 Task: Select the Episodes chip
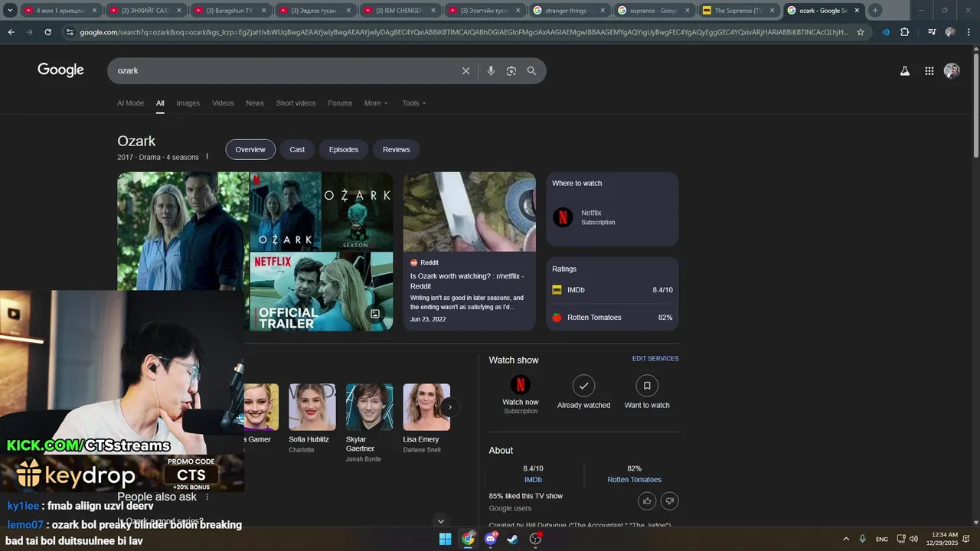pyautogui.click(x=344, y=149)
